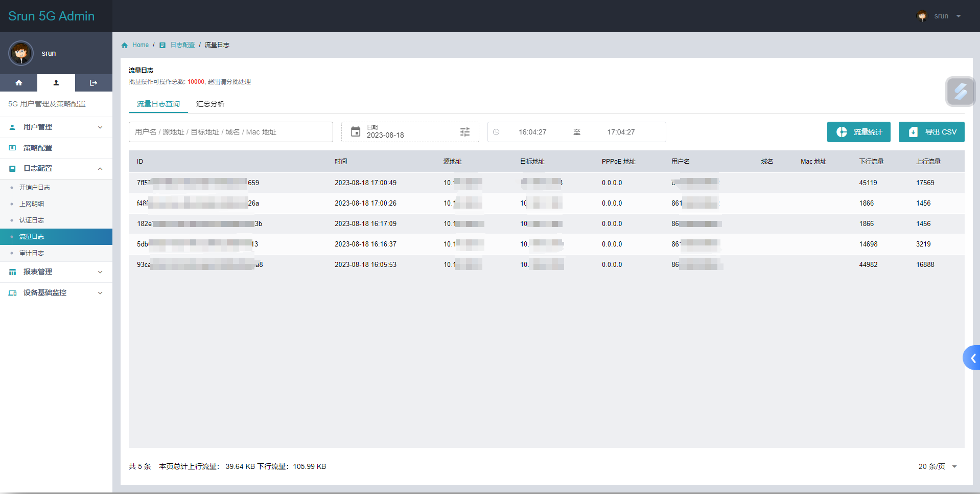Open the date picker showing 2023-08-18
The height and width of the screenshot is (494, 980).
click(410, 132)
